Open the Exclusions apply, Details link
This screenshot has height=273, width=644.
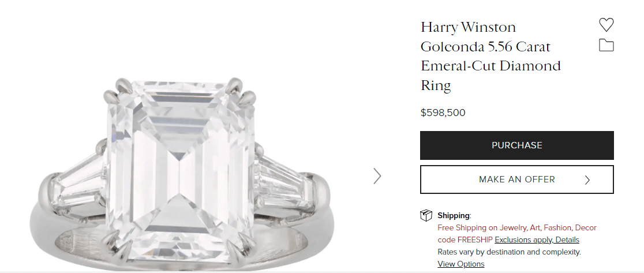[537, 240]
